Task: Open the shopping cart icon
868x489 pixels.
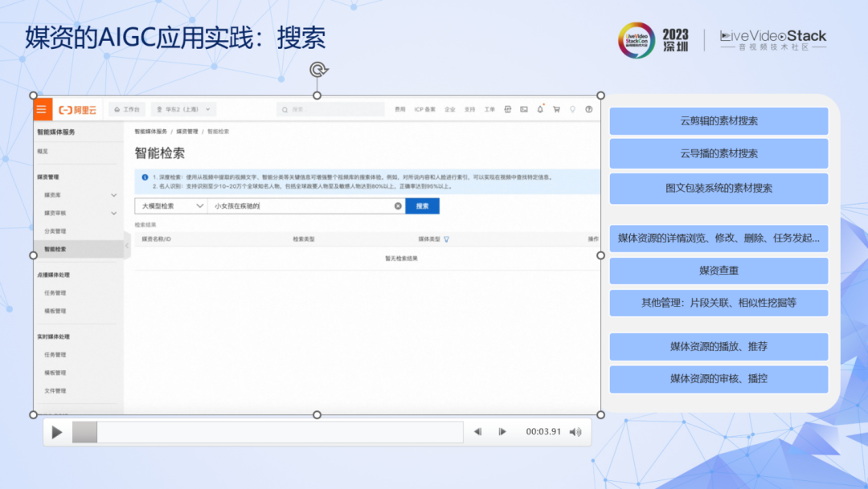Action: click(556, 109)
